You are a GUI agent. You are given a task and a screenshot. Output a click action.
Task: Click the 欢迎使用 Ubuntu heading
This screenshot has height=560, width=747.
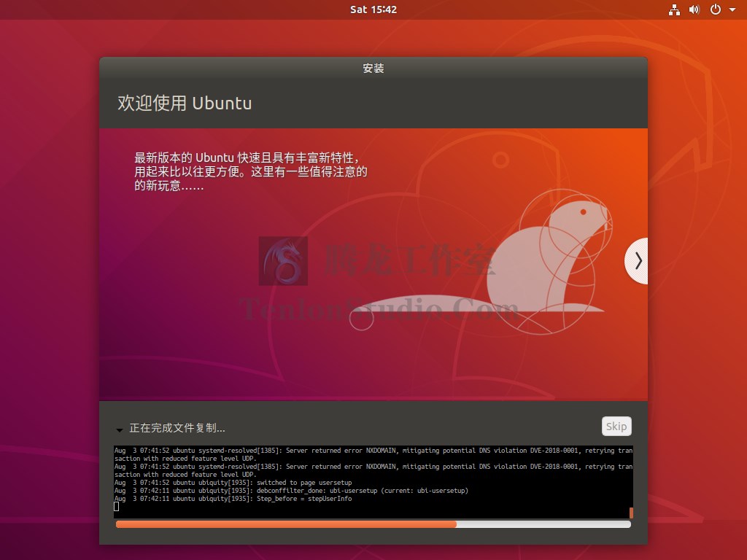coord(185,104)
